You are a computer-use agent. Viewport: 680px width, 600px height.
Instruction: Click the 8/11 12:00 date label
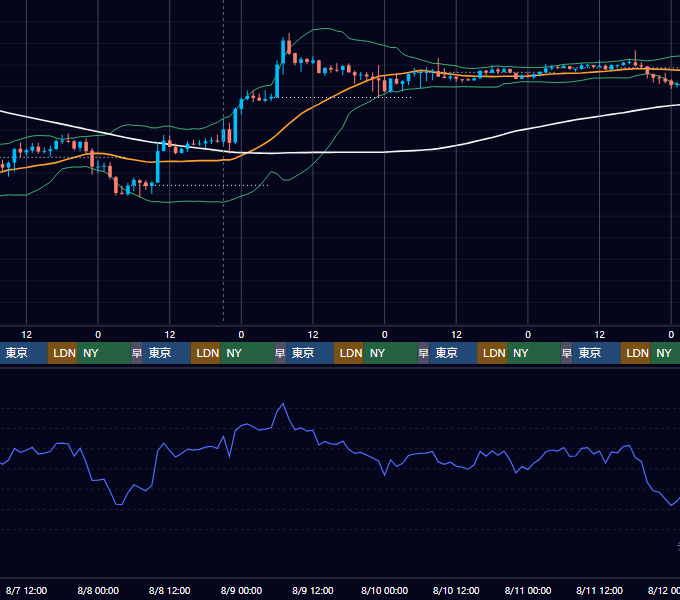[x=599, y=590]
